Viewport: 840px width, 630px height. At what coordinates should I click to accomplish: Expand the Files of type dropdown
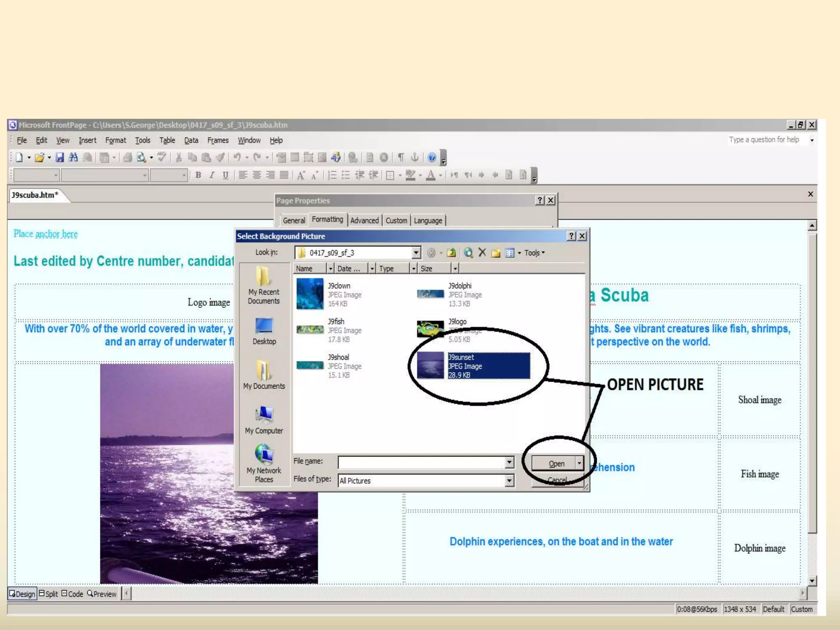[509, 480]
